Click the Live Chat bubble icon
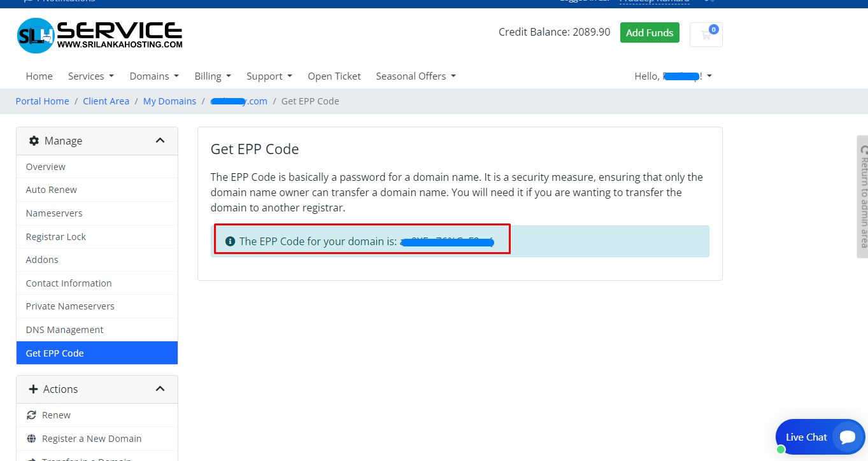Image resolution: width=868 pixels, height=461 pixels. [x=847, y=437]
